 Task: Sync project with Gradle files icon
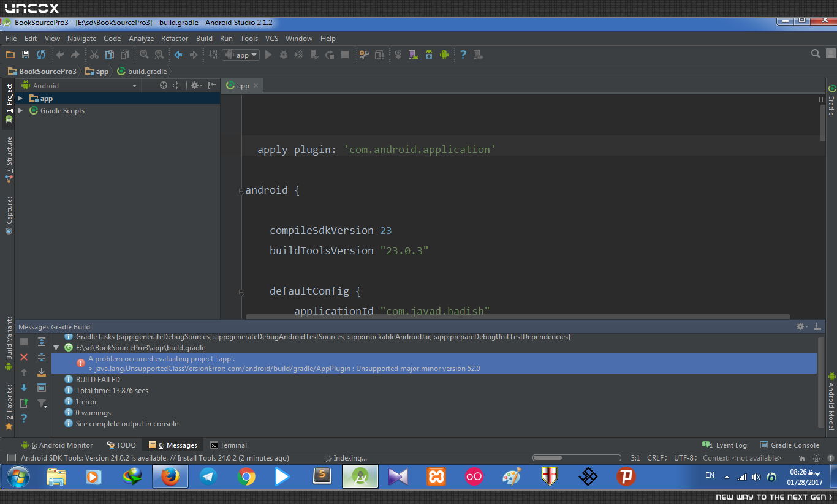[x=398, y=55]
